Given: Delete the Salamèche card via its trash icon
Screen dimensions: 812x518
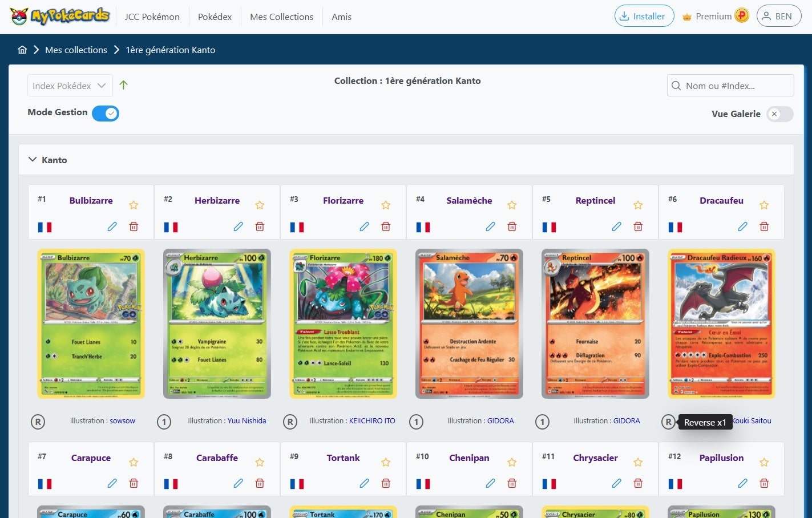Looking at the screenshot, I should pos(512,226).
